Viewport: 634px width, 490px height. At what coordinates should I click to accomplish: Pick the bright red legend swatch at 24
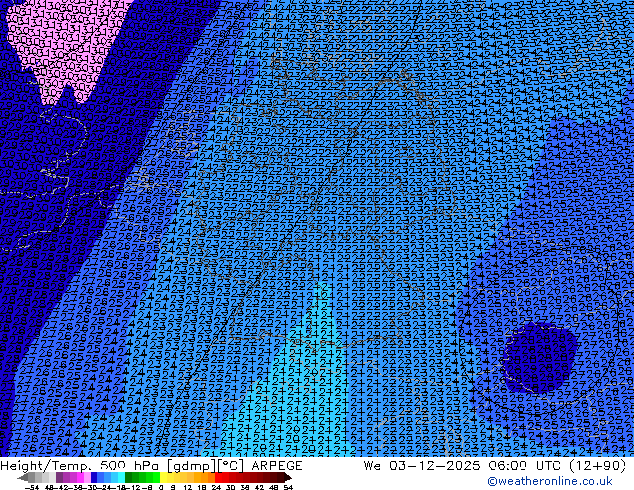[219, 477]
